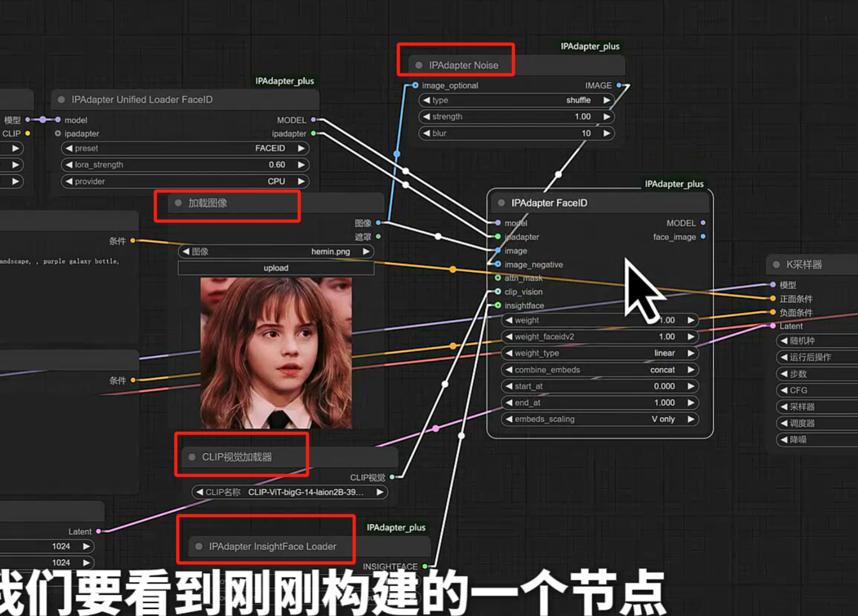The width and height of the screenshot is (858, 616).
Task: Click left arrow of start_at field
Action: click(509, 387)
